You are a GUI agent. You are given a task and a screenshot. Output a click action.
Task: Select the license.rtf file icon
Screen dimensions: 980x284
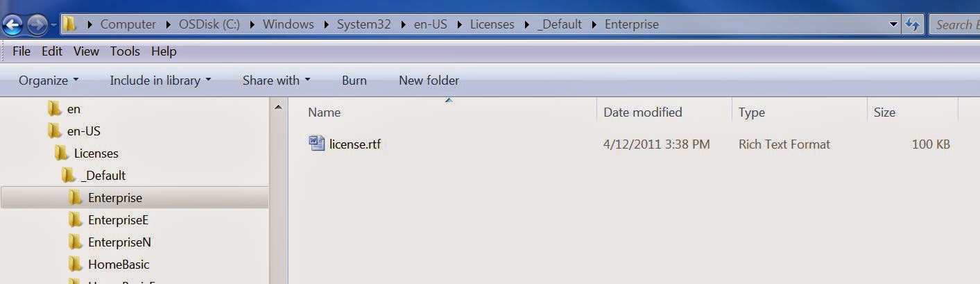pyautogui.click(x=317, y=144)
